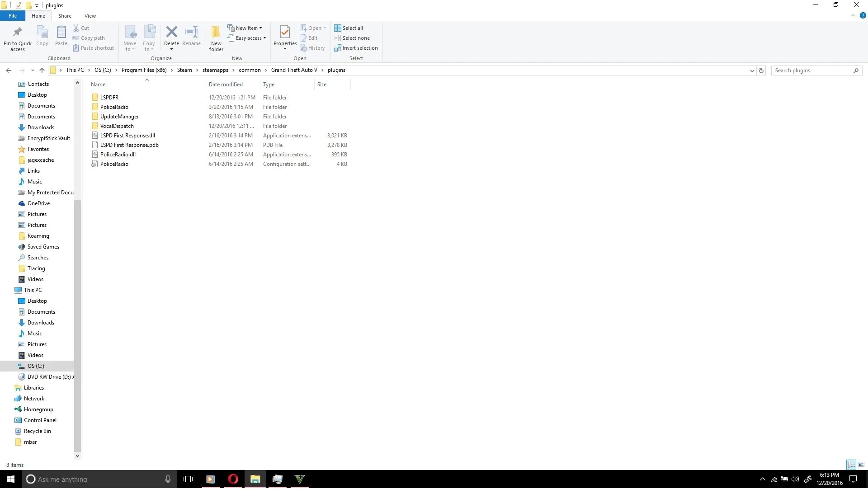Open the New item dropdown
This screenshot has width=868, height=489.
coord(248,28)
